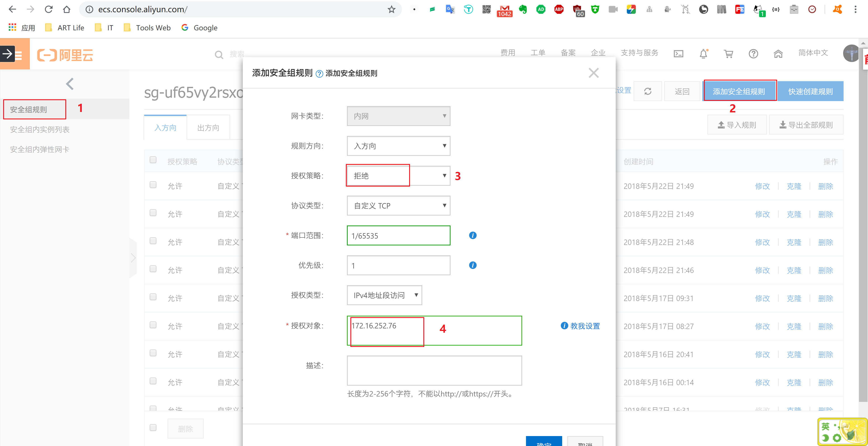Toggle the select-all checkbox in table header
The image size is (868, 446).
pyautogui.click(x=153, y=160)
